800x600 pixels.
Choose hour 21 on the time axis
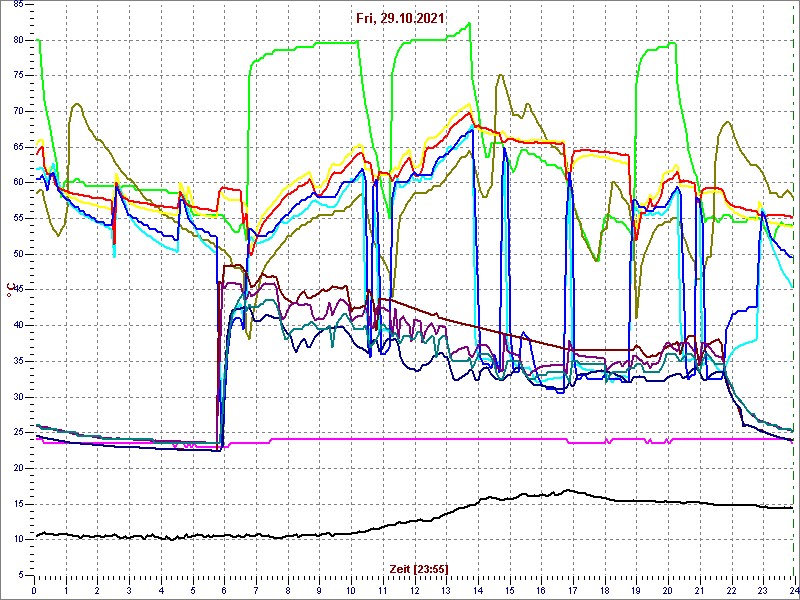[699, 591]
